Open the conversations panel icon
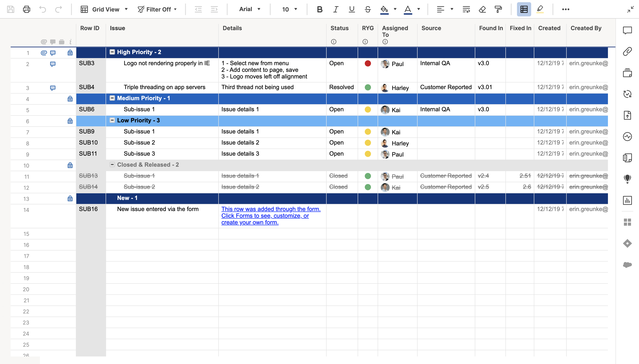 pyautogui.click(x=627, y=31)
